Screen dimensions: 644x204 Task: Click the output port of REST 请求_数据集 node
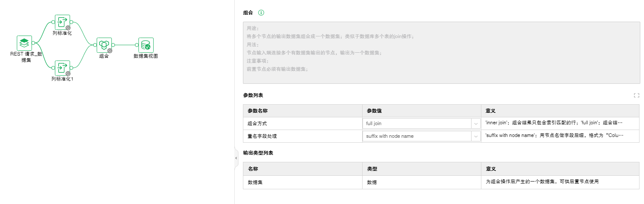point(34,43)
